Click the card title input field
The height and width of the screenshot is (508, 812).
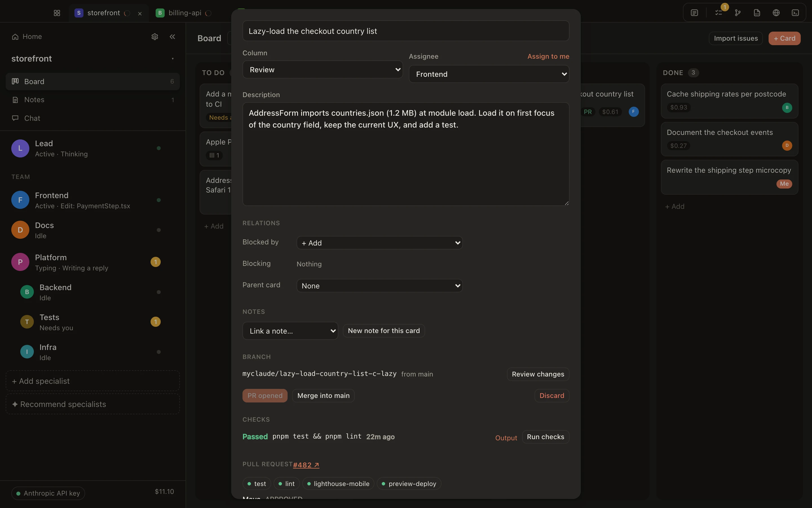[x=406, y=31]
